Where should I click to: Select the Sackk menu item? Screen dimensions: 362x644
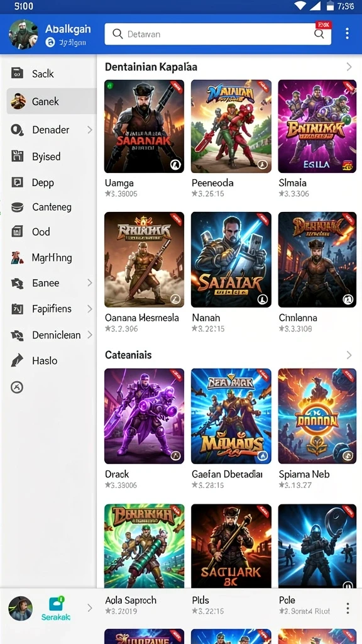point(52,74)
